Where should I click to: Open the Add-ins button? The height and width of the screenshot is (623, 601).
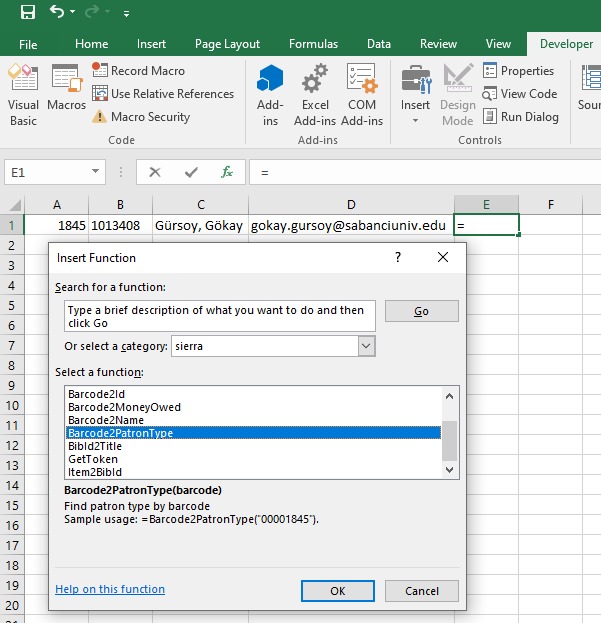(x=270, y=95)
